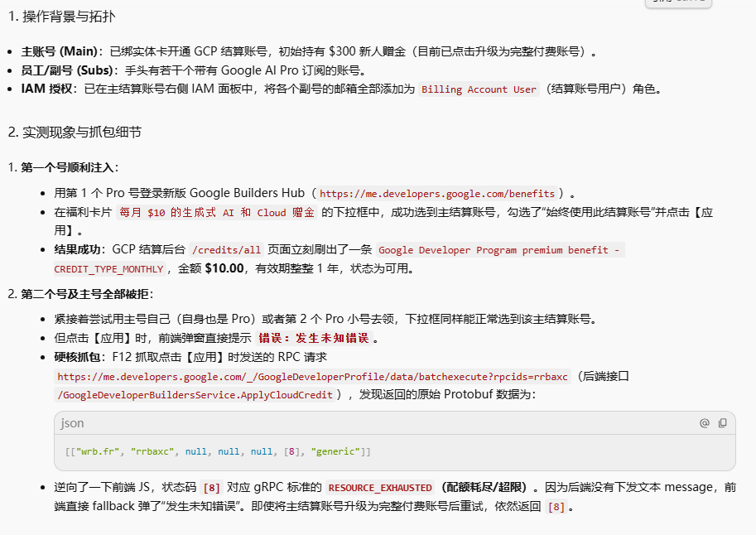756x535 pixels.
Task: Click the bold "(配额耗尽/超限)" text
Action: pos(484,487)
